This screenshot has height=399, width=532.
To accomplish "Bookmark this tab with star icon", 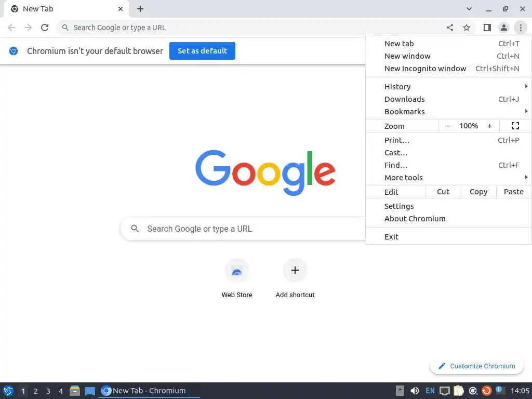I will (x=467, y=28).
